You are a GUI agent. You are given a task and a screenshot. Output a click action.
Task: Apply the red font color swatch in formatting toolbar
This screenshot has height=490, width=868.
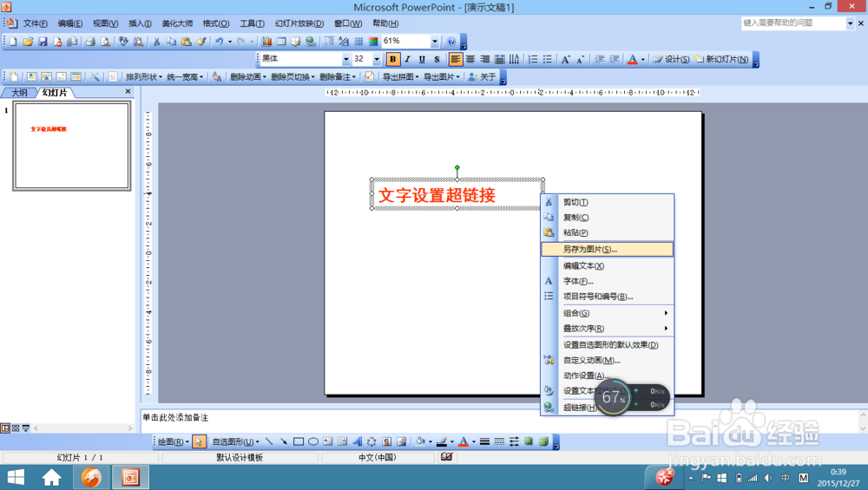(633, 59)
